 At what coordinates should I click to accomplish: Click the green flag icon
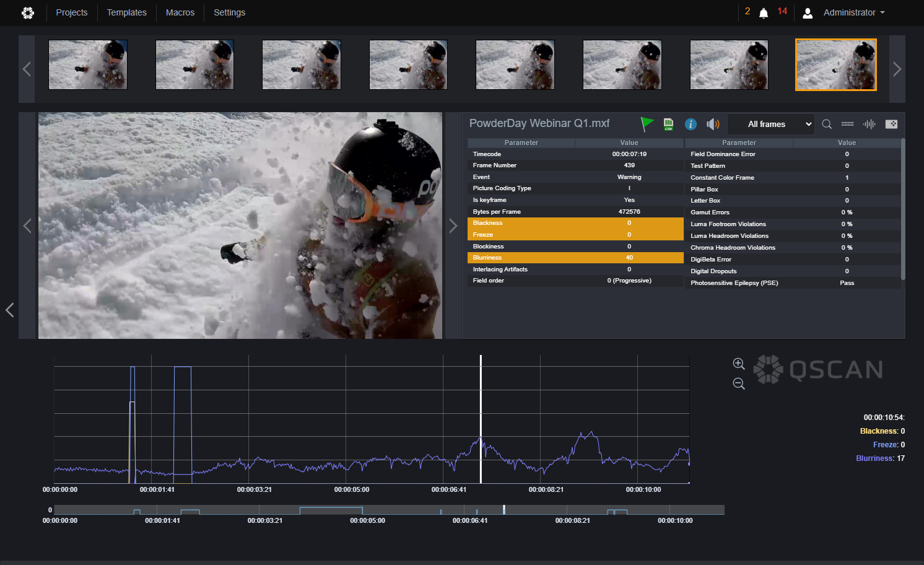click(647, 124)
